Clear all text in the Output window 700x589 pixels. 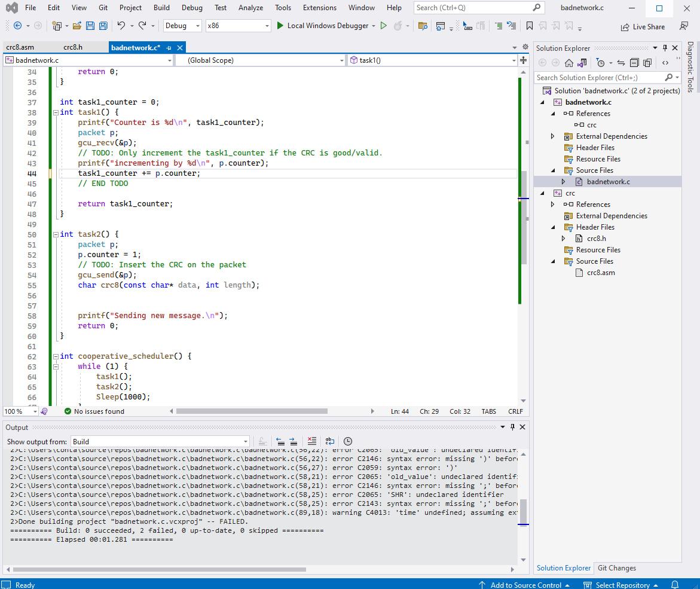point(312,441)
